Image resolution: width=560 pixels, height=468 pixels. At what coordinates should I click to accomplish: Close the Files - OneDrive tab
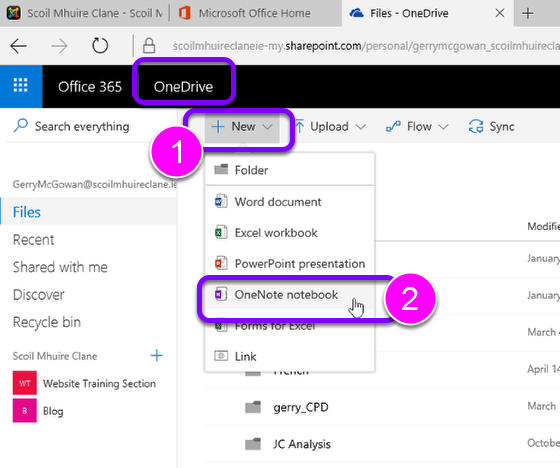tap(500, 13)
